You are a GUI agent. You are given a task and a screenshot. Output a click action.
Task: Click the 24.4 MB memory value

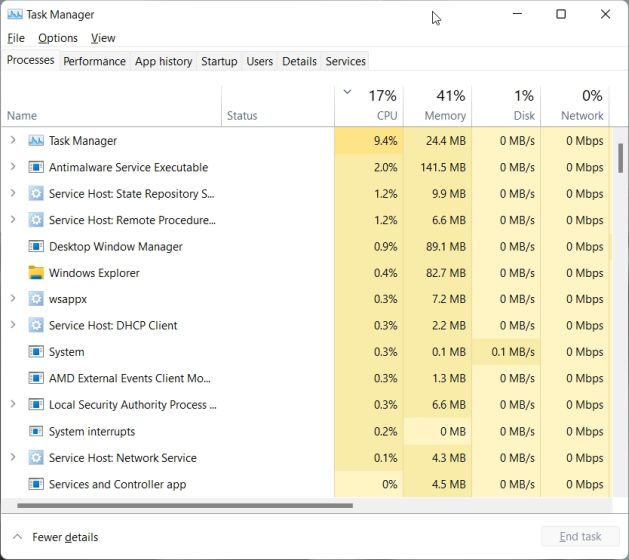446,141
